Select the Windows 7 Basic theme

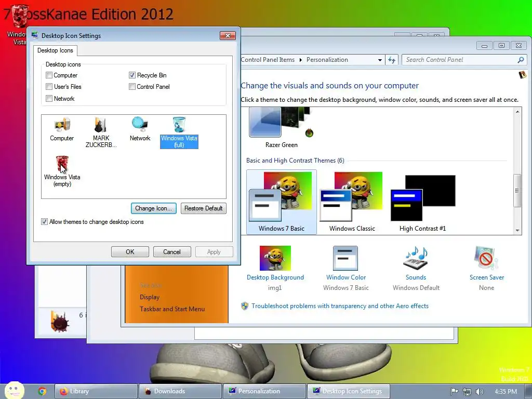point(281,202)
